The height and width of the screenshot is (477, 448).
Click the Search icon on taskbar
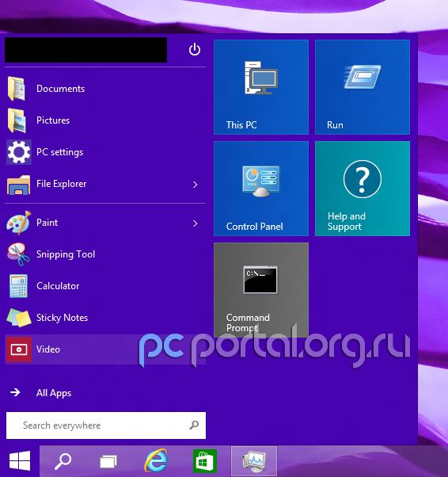(x=63, y=461)
